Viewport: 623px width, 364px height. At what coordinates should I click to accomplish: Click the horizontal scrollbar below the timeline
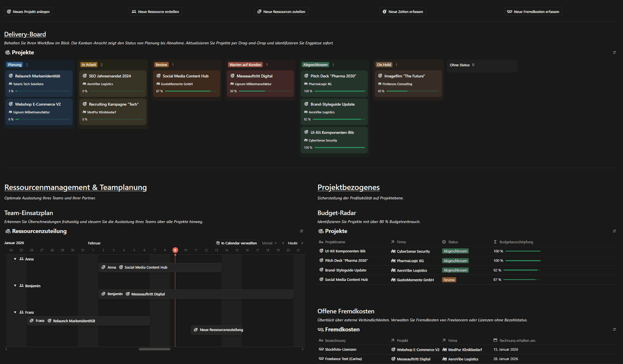154,349
